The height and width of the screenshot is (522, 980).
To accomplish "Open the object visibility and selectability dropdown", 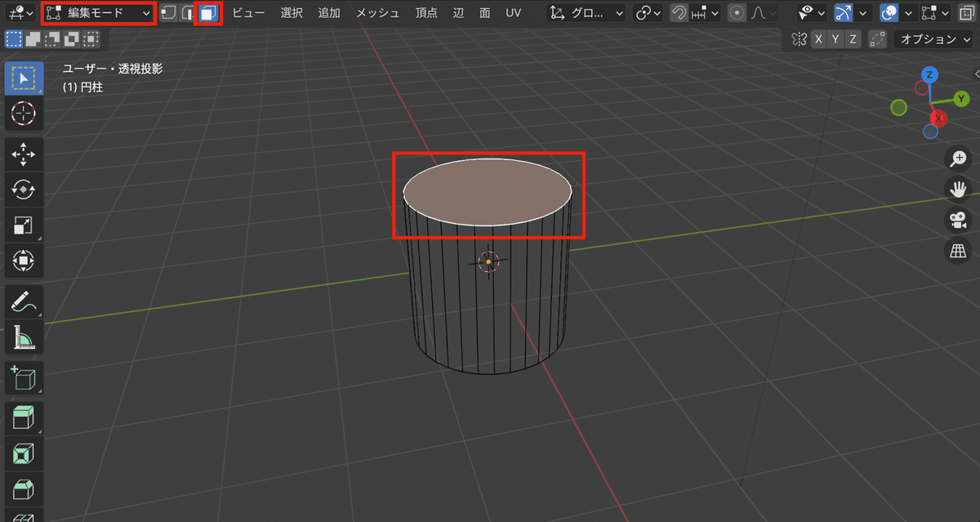I will [813, 13].
